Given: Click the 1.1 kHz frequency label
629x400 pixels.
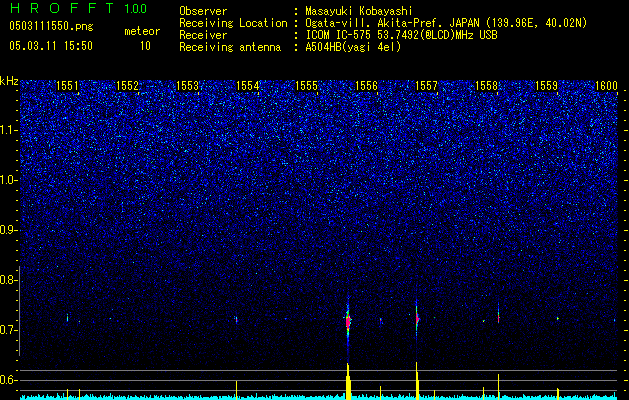Looking at the screenshot, I should coord(9,130).
